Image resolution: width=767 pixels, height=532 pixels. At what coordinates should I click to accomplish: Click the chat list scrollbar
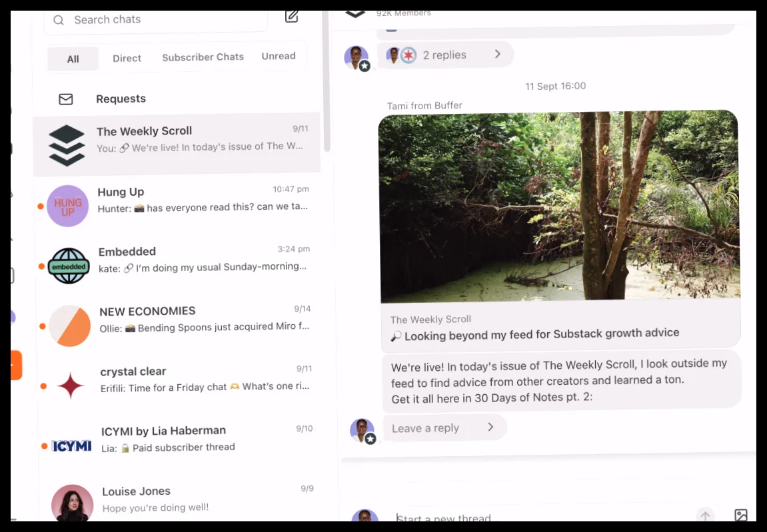tap(327, 81)
